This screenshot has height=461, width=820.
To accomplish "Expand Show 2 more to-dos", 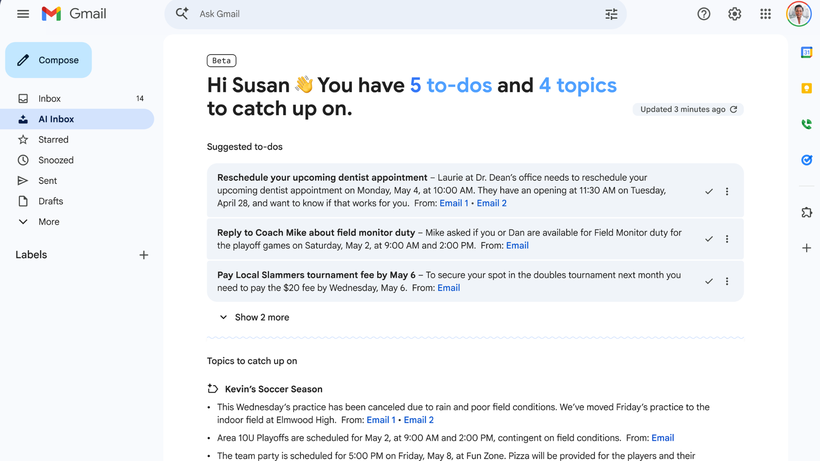I will point(254,317).
